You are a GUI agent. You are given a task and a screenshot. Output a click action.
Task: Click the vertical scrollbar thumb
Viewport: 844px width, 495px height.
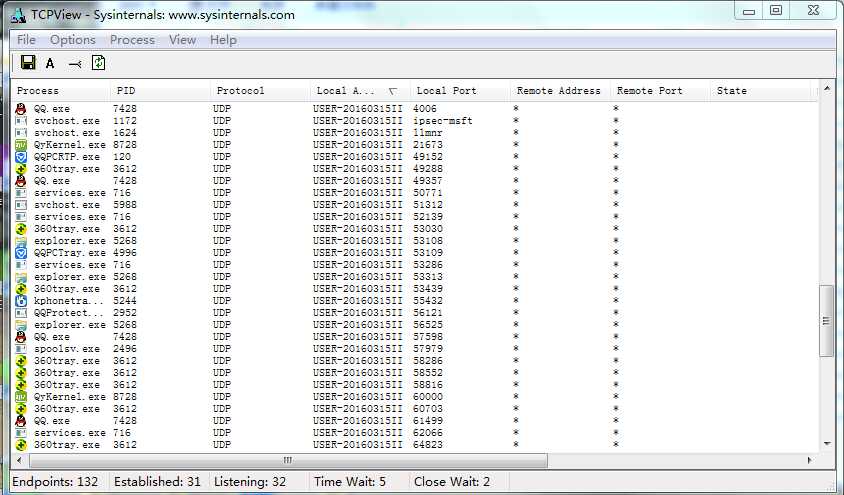coord(826,321)
